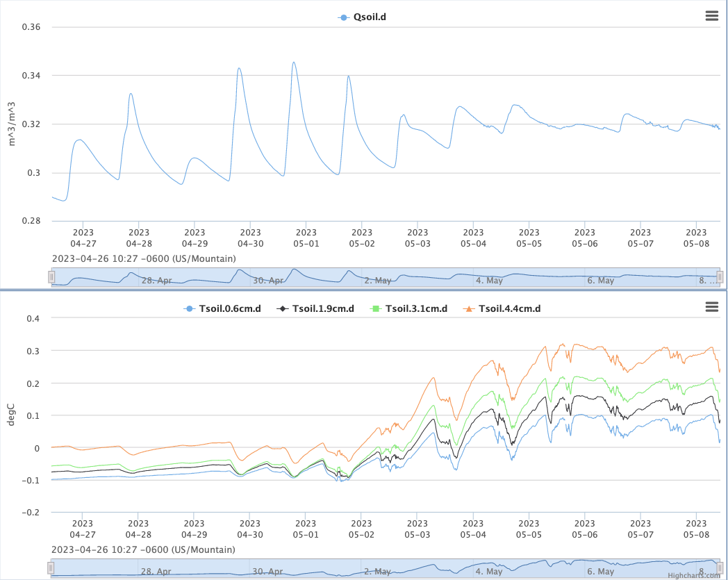Click left navigator handle of Qsoil chart
This screenshot has width=728, height=580.
[51, 276]
